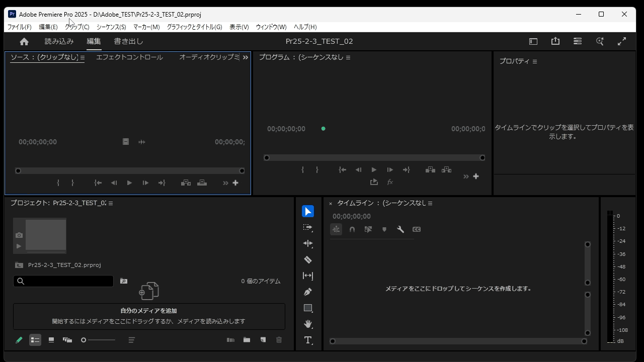Open the Timeline panel menu
Viewport: 644px width, 362px height.
(x=430, y=203)
